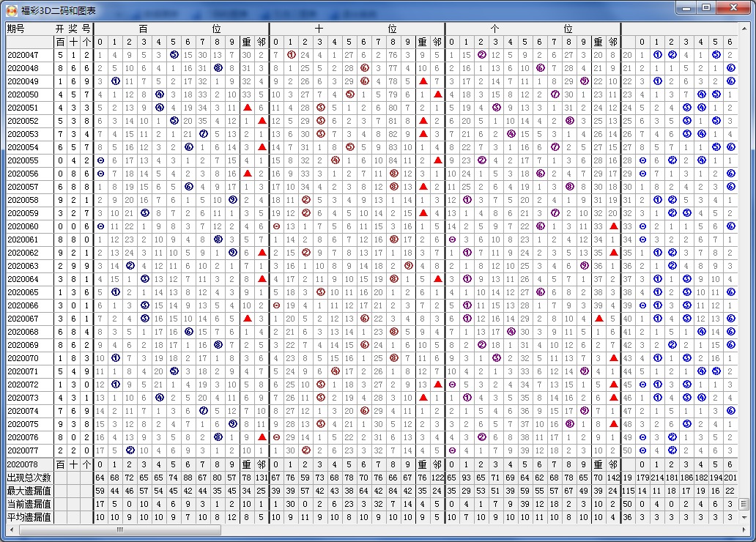Screen dimensions: 756x542
Task: Click the 期号 column header
Action: 15,29
